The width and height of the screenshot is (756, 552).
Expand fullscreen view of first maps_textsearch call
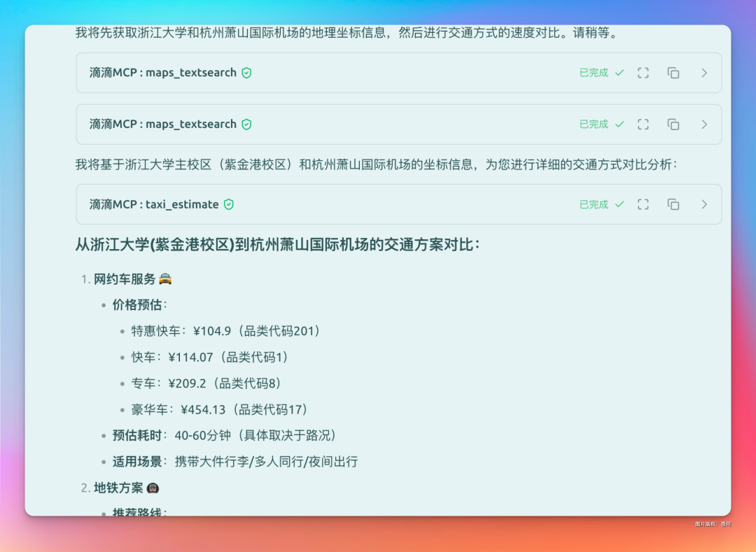[643, 73]
